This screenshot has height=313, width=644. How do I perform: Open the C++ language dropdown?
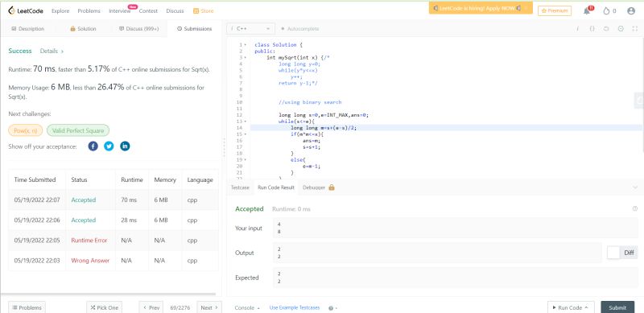point(250,29)
